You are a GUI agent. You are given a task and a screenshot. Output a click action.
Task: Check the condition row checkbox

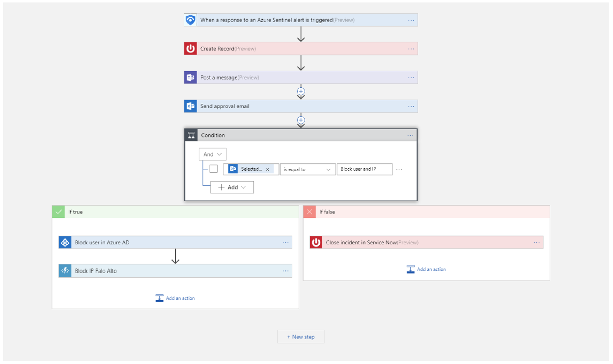tap(214, 169)
